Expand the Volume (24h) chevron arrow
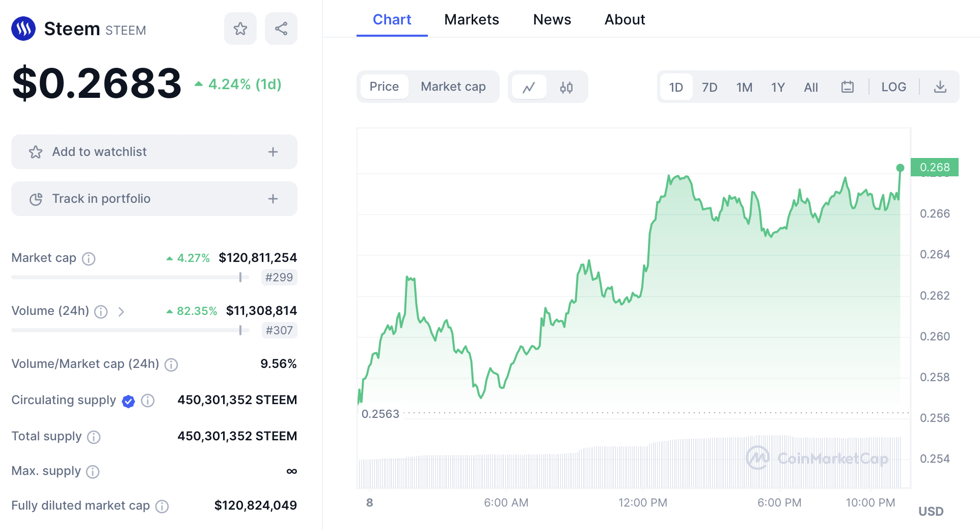 [x=121, y=312]
